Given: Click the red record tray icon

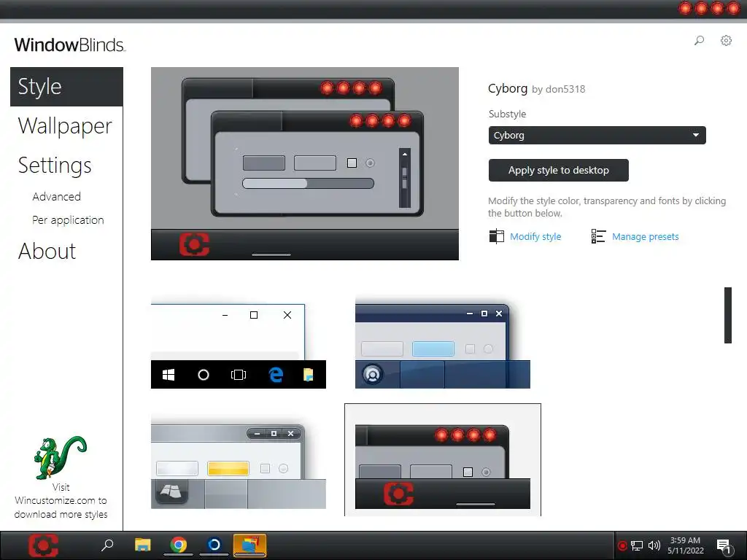Looking at the screenshot, I should pos(622,545).
